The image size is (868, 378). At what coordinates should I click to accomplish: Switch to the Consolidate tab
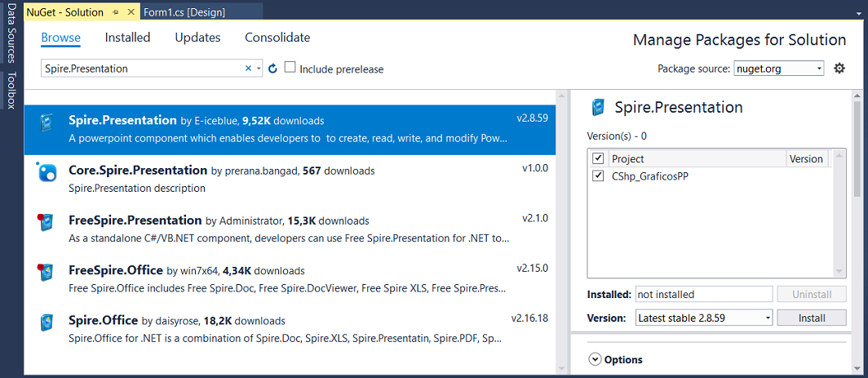(x=277, y=38)
